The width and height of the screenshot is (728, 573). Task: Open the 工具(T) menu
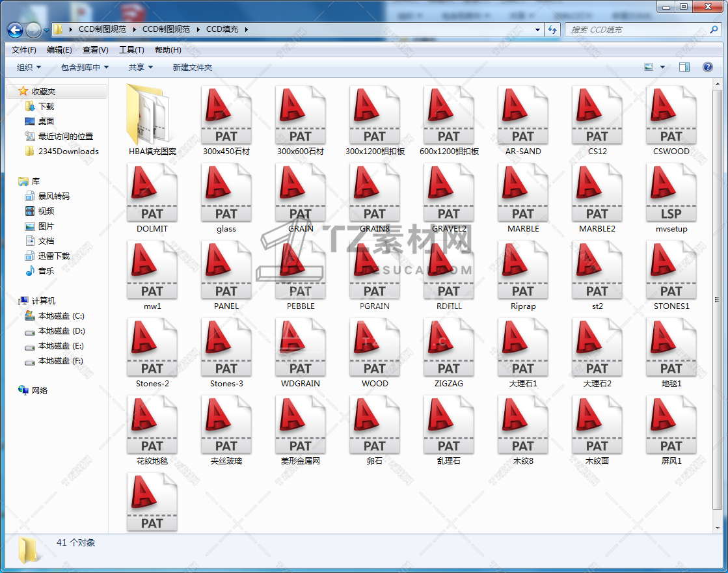[x=131, y=49]
